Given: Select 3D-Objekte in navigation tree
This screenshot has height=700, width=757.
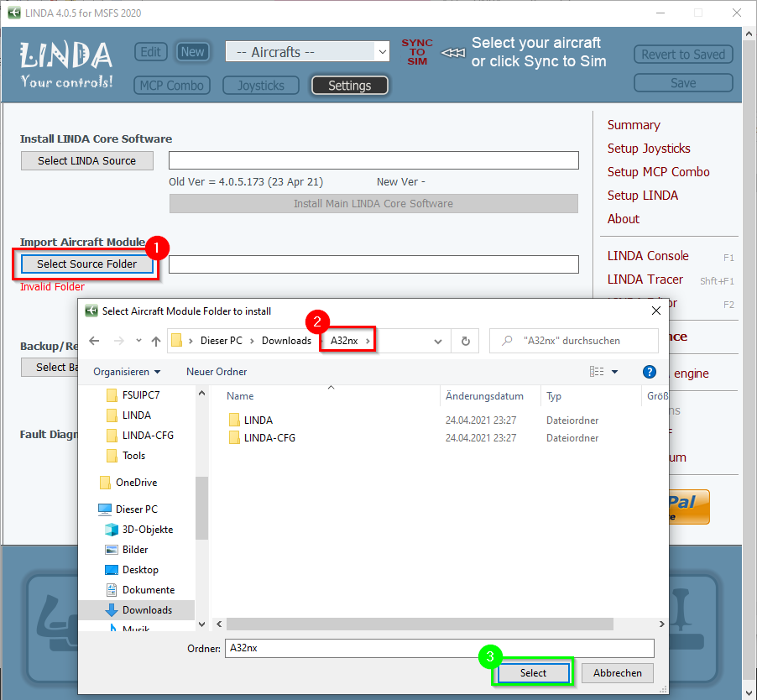Looking at the screenshot, I should point(147,530).
